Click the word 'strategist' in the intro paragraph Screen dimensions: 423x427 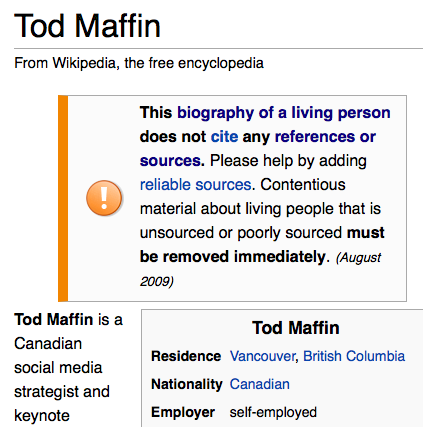click(46, 391)
